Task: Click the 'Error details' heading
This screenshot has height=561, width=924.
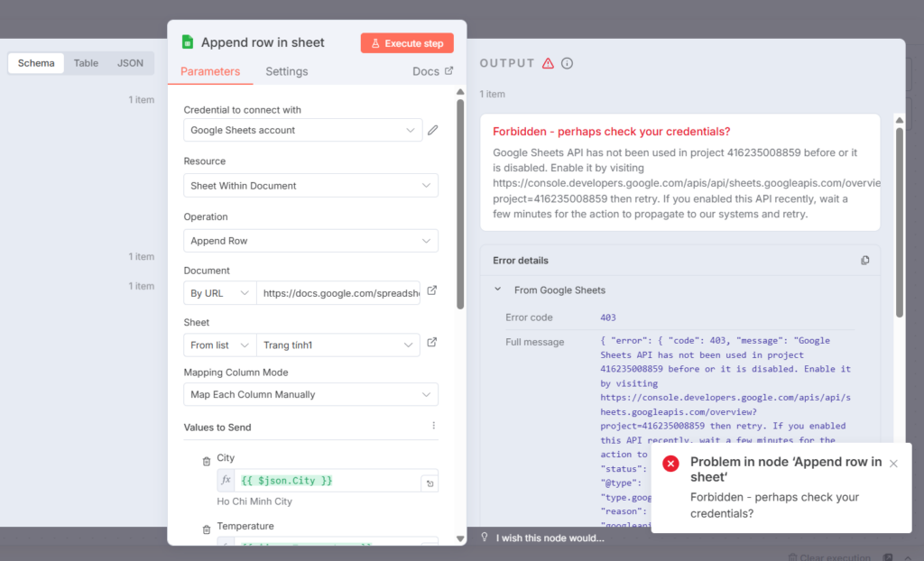Action: tap(521, 261)
